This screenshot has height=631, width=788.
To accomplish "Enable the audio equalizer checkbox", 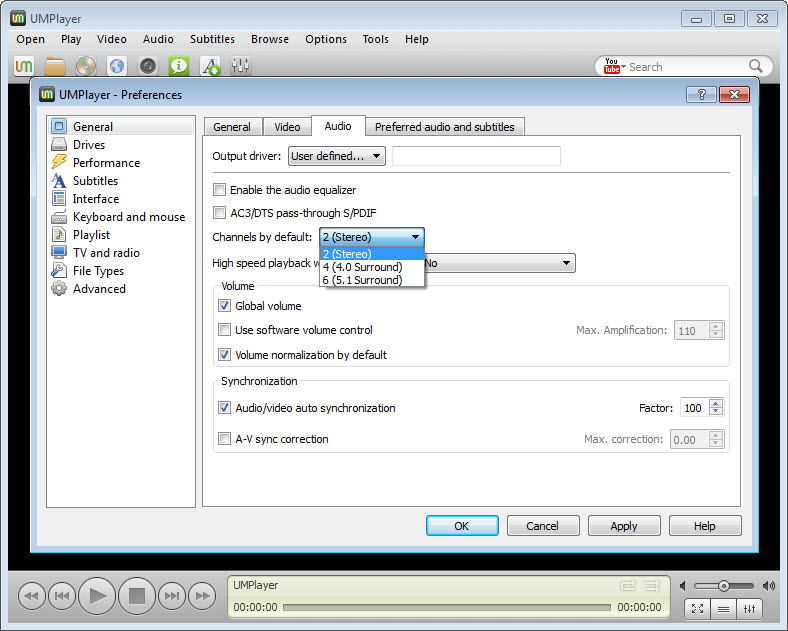I will (219, 190).
